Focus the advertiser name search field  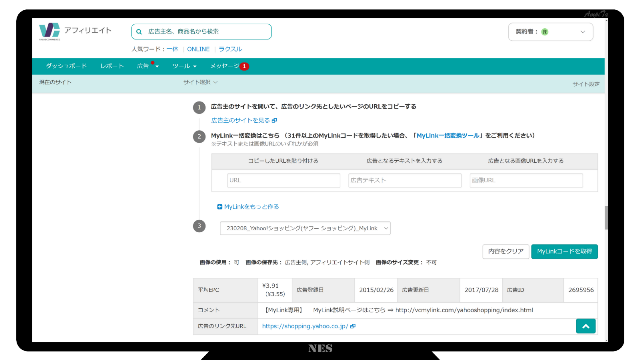pos(201,31)
